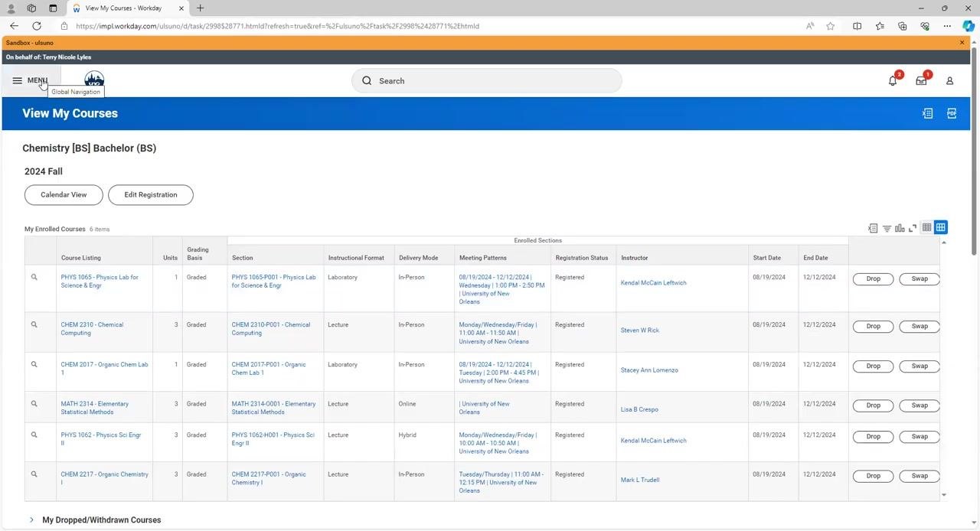Screen dimensions: 980x531
Task: Drop the CHEM 2017 course
Action: coord(874,366)
